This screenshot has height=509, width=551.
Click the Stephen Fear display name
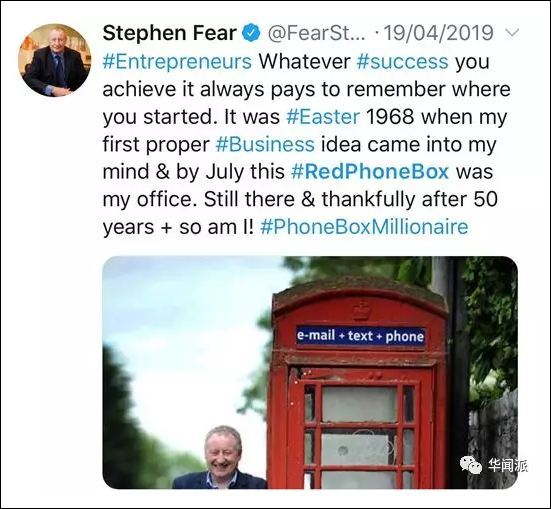(x=169, y=33)
